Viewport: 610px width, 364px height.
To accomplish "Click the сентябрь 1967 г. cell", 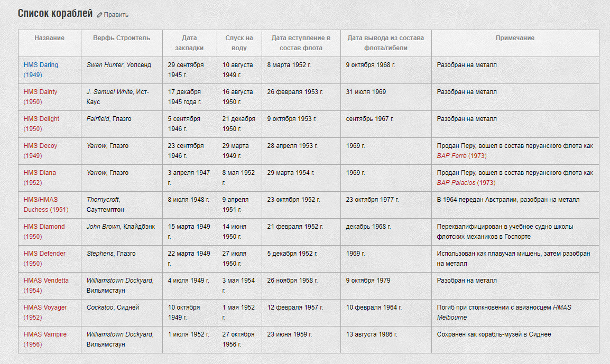I will (x=386, y=124).
